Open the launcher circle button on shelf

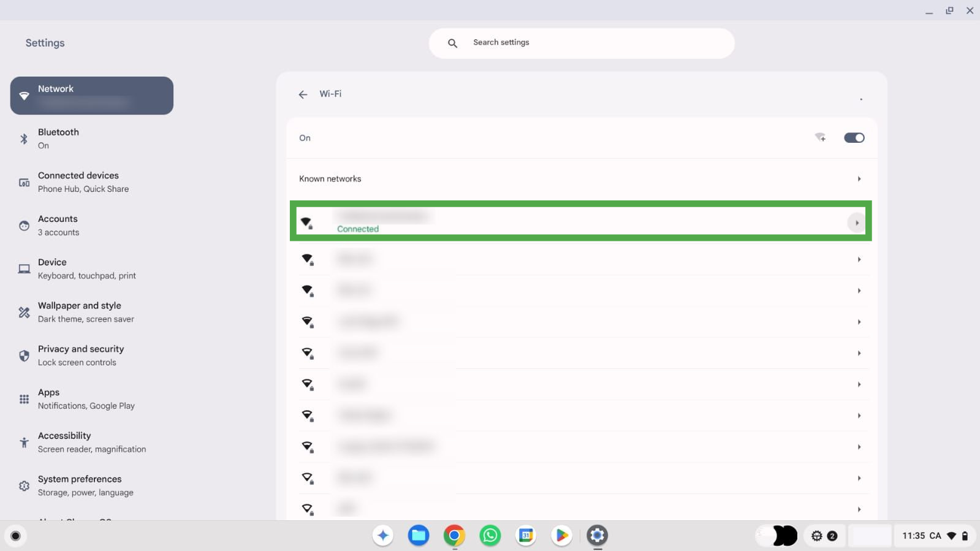tap(16, 536)
